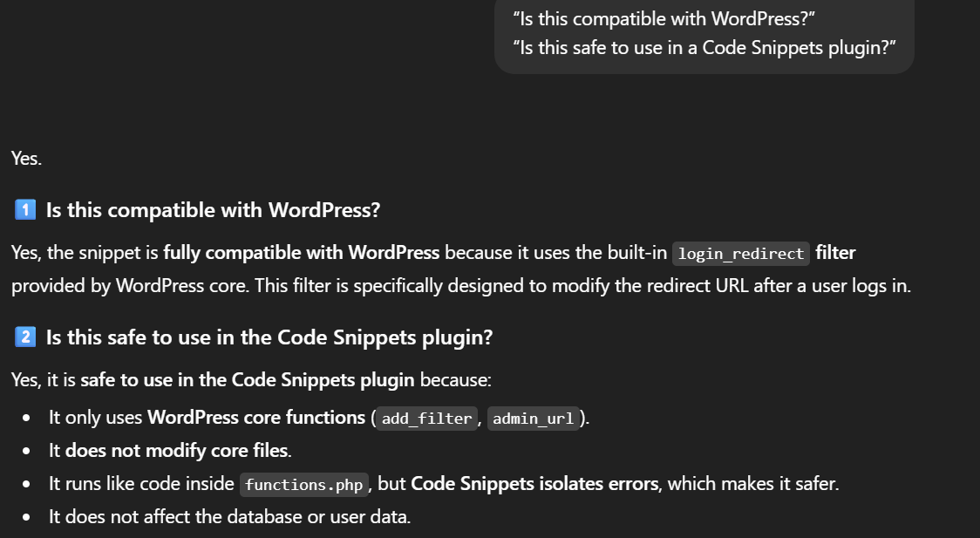This screenshot has width=980, height=538.
Task: Click the sentence "This filter is specifically designed"
Action: pyautogui.click(x=392, y=286)
